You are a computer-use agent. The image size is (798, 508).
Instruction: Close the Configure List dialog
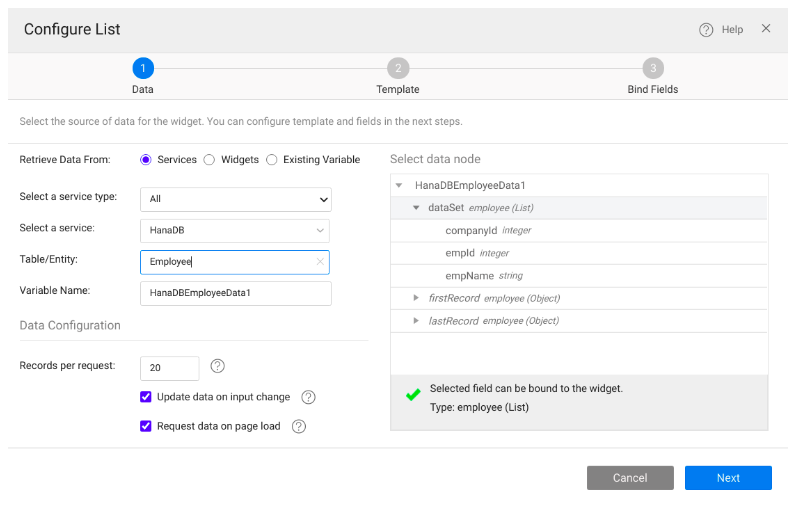coord(766,29)
